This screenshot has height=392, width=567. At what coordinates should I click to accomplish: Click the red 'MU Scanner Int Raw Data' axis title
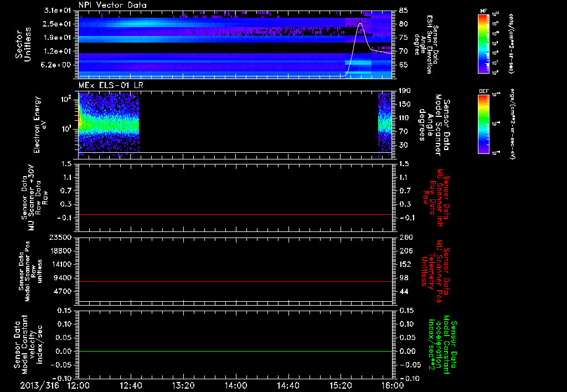(436, 198)
